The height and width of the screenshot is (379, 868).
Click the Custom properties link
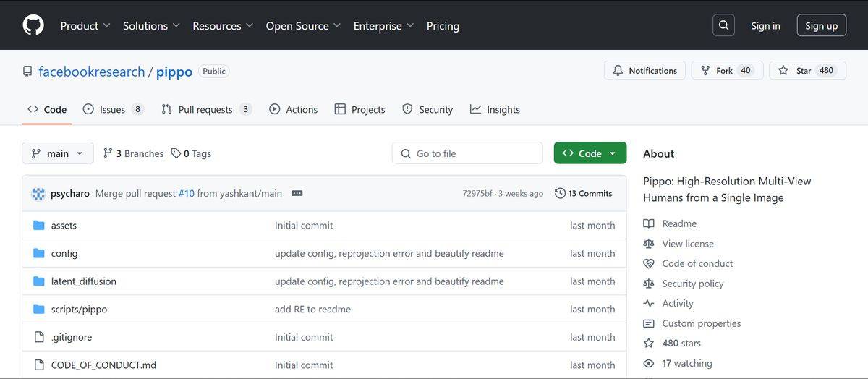[x=702, y=323]
